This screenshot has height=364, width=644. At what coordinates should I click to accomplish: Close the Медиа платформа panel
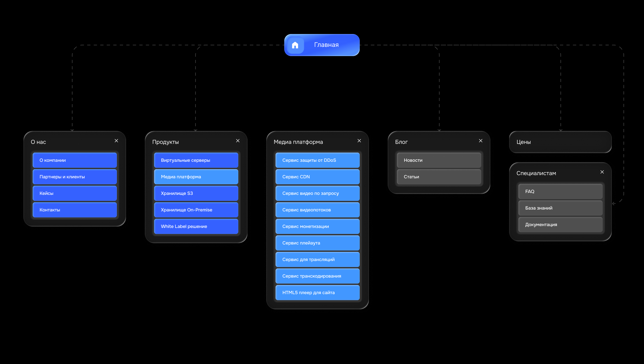tap(359, 141)
